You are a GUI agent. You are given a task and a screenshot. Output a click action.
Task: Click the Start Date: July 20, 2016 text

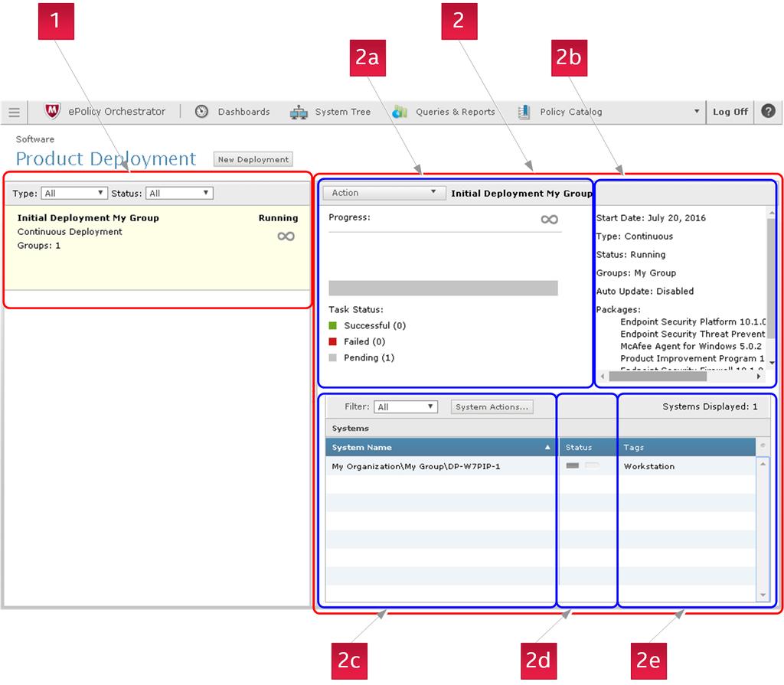pos(651,218)
